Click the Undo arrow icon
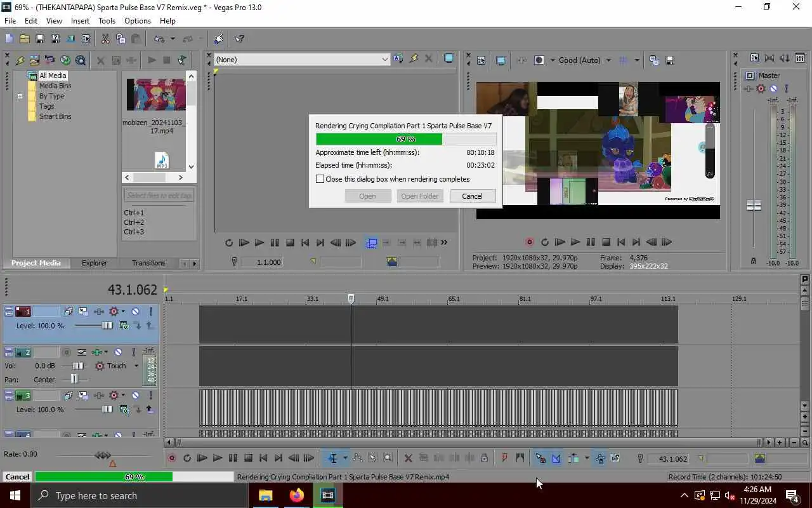The height and width of the screenshot is (508, 812). (159, 39)
